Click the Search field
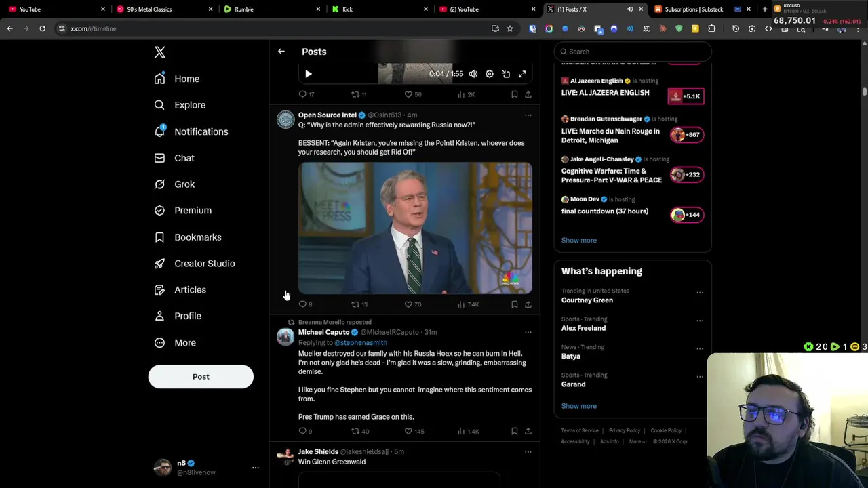Screen dimensions: 868x488 click(x=633, y=52)
